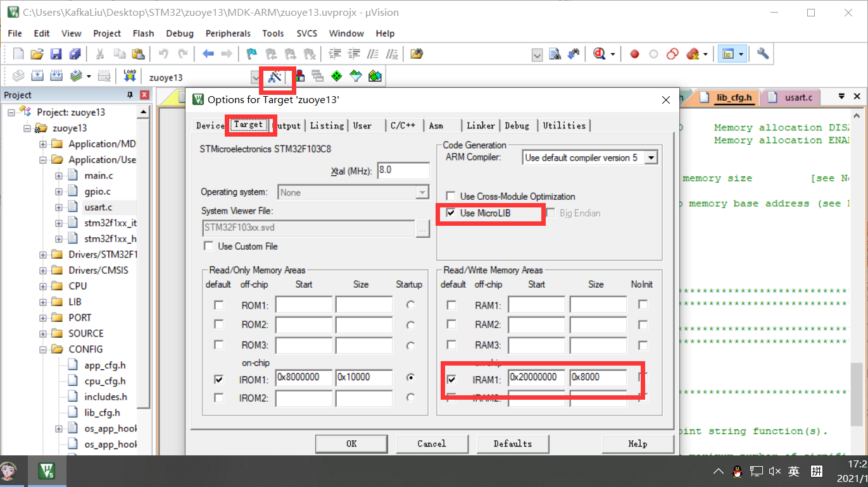
Task: Navigate backwards with the blue left arrow
Action: (x=208, y=54)
